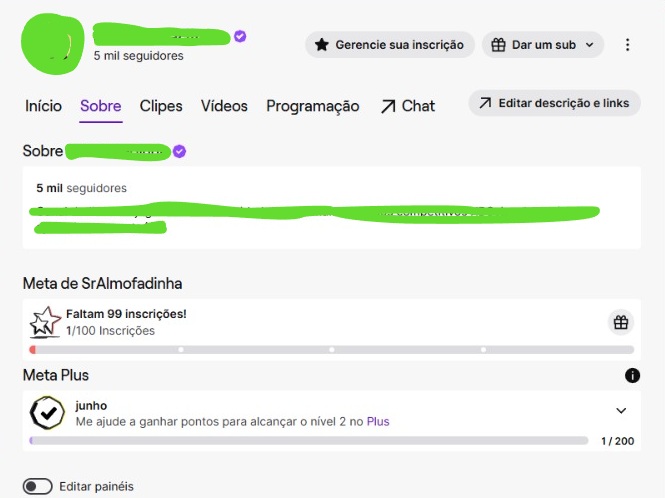Click the 100 inscrições goal progress bar
665x498 pixels.
[332, 350]
